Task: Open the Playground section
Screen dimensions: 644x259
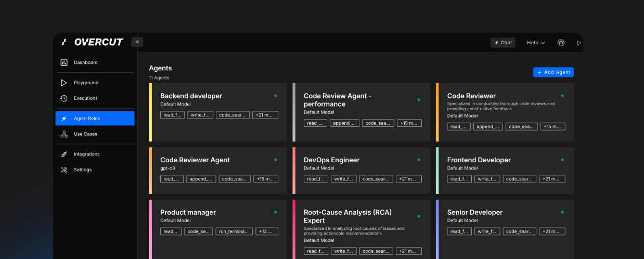Action: pos(95,83)
